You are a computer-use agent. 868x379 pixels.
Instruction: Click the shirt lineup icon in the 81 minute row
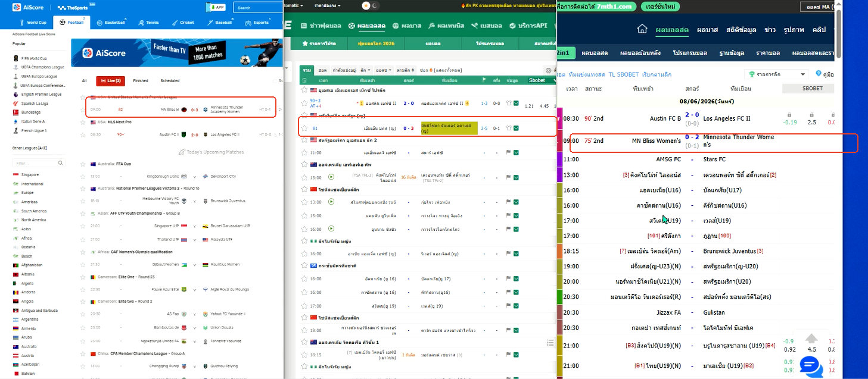click(x=508, y=127)
